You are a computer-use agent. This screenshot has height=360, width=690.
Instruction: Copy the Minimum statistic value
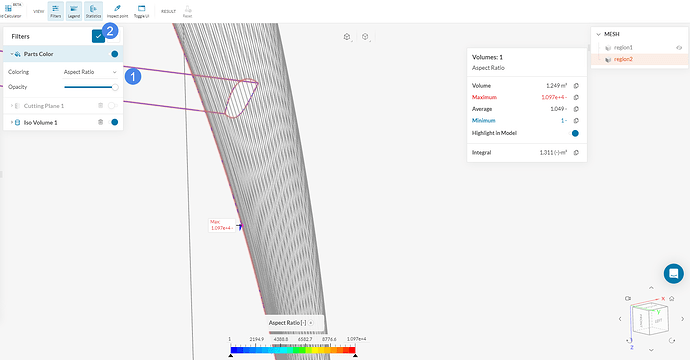point(576,121)
